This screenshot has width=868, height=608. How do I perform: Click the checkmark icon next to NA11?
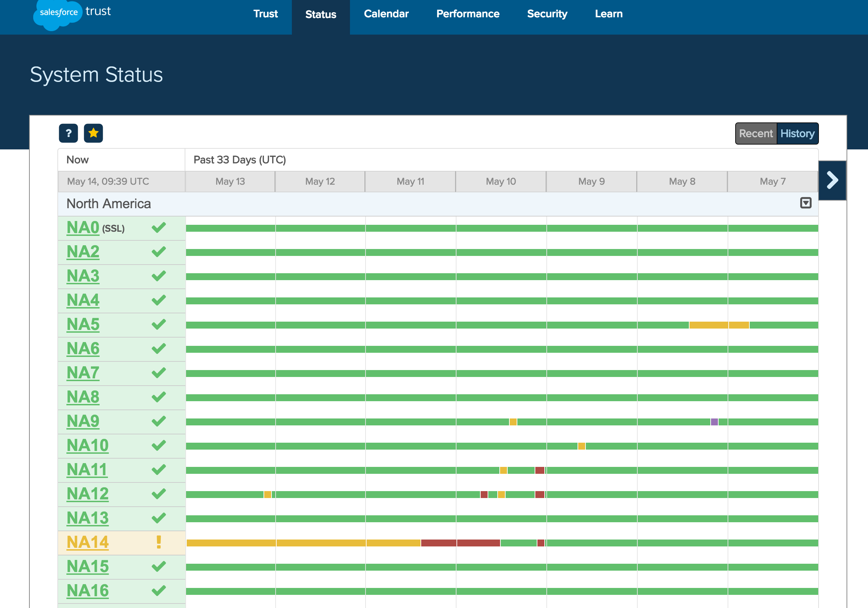(158, 470)
